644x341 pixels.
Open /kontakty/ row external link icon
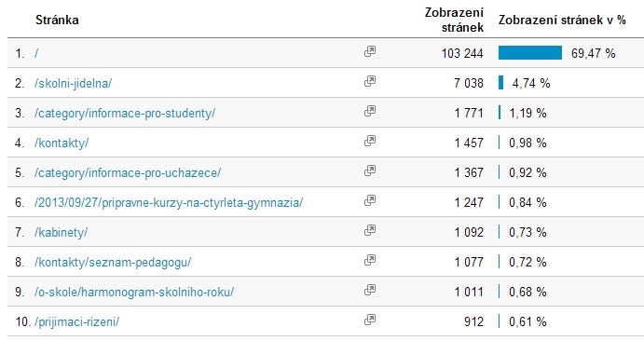[x=370, y=142]
